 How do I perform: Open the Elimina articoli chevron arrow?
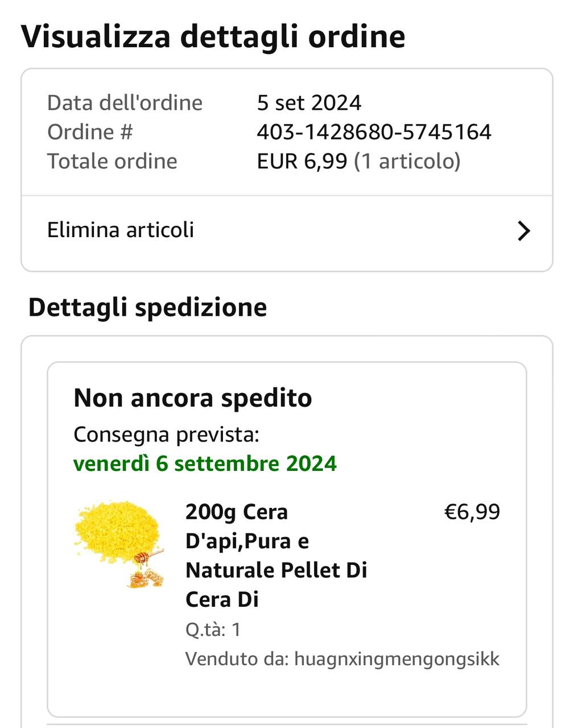coord(523,231)
